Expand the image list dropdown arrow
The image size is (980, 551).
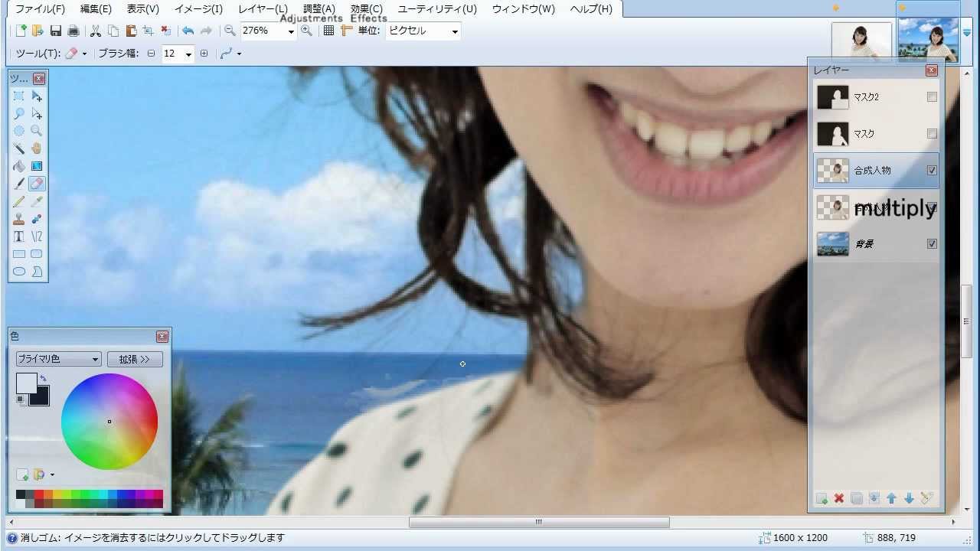click(967, 33)
